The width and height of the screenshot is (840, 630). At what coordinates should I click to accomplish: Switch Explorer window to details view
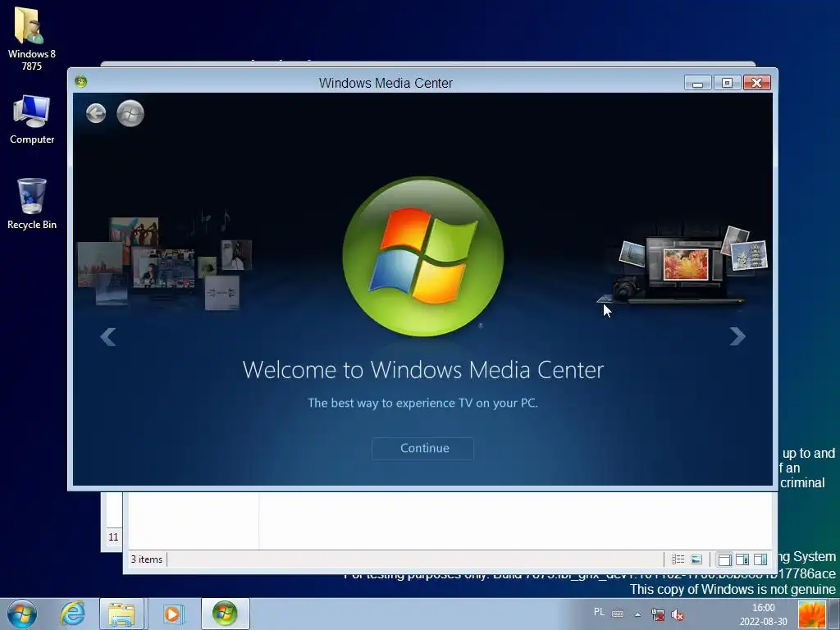(678, 559)
